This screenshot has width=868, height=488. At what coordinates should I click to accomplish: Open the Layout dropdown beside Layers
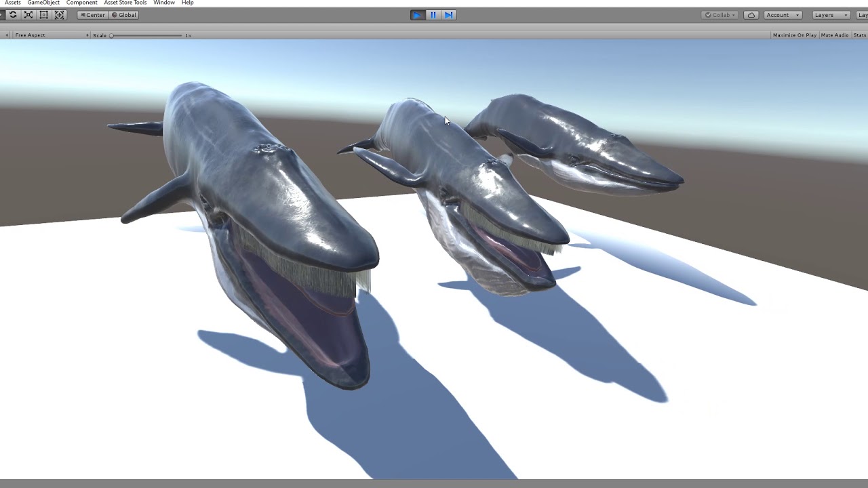click(x=863, y=15)
